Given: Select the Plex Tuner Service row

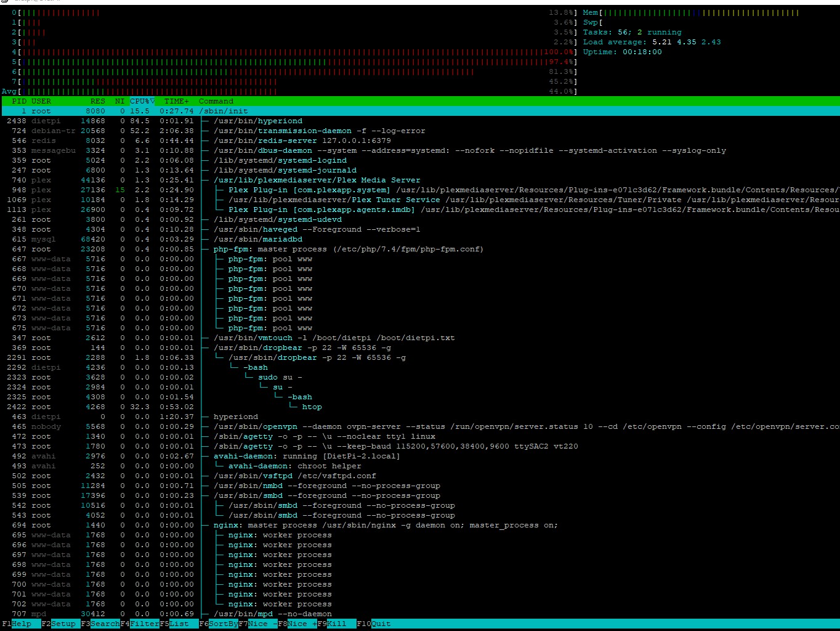Looking at the screenshot, I should [x=420, y=200].
